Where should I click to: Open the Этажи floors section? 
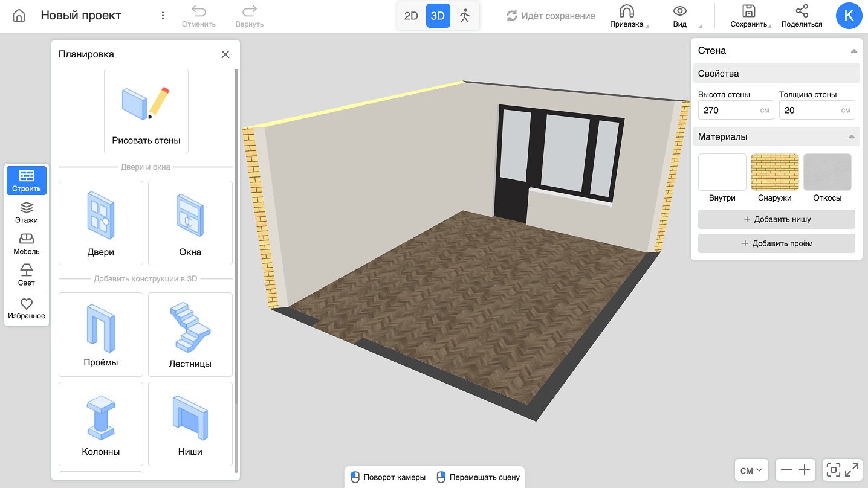point(27,213)
